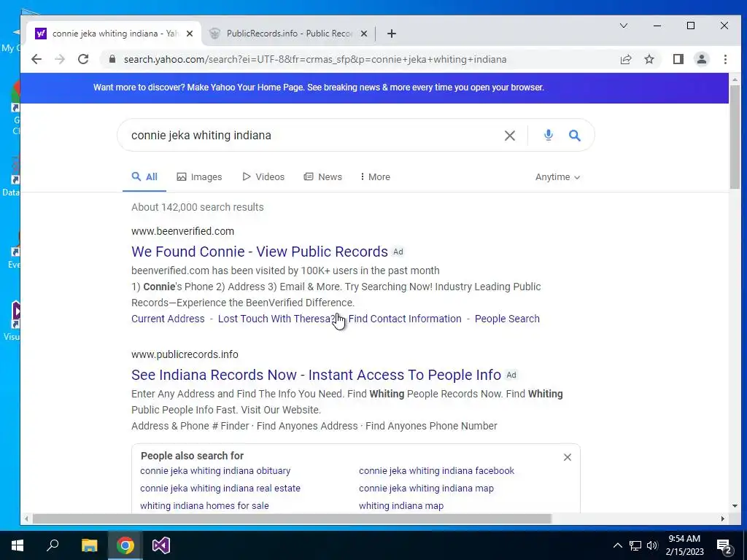The width and height of the screenshot is (747, 560).
Task: Switch to Videos results
Action: (x=263, y=176)
